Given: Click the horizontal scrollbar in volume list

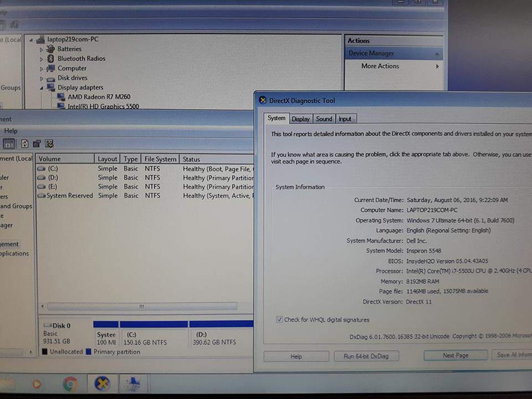Looking at the screenshot, I should tap(142, 306).
